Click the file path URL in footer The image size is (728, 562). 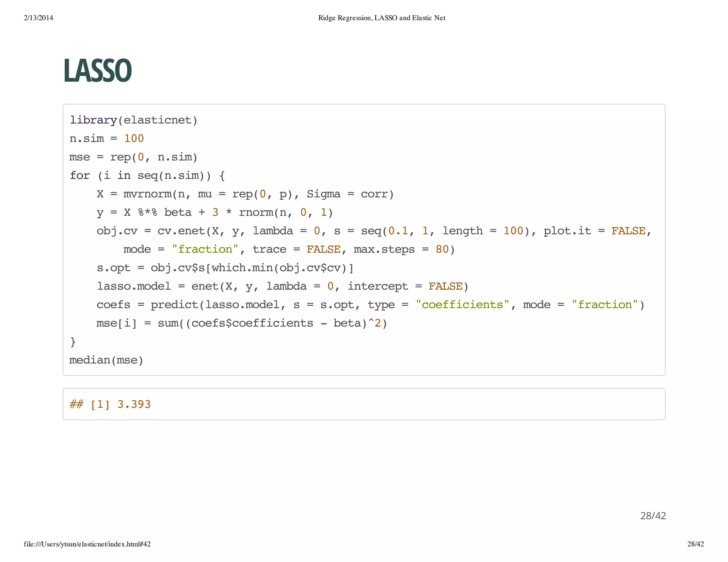[x=87, y=544]
